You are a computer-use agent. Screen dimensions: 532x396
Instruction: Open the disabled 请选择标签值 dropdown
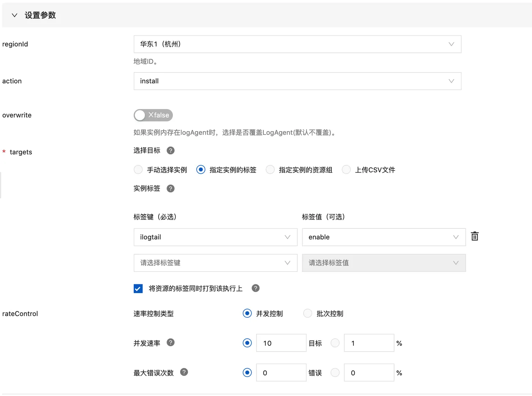[384, 263]
